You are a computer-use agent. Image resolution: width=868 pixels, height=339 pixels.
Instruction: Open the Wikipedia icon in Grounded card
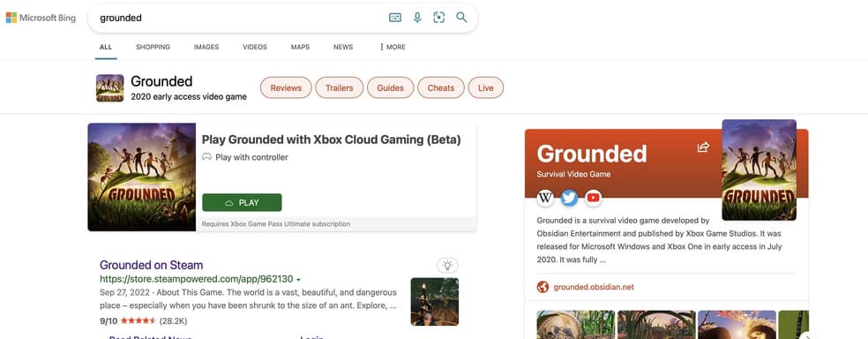[x=545, y=197]
